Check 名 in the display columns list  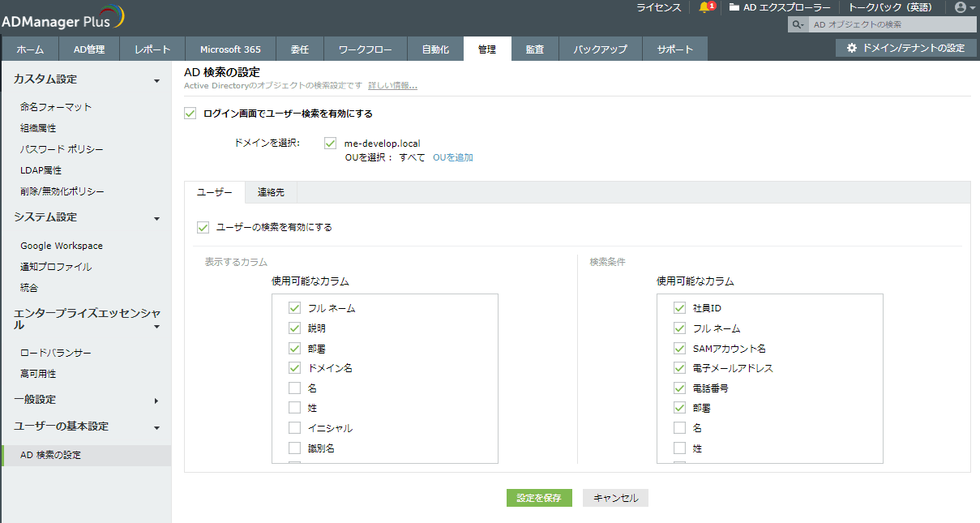click(294, 388)
